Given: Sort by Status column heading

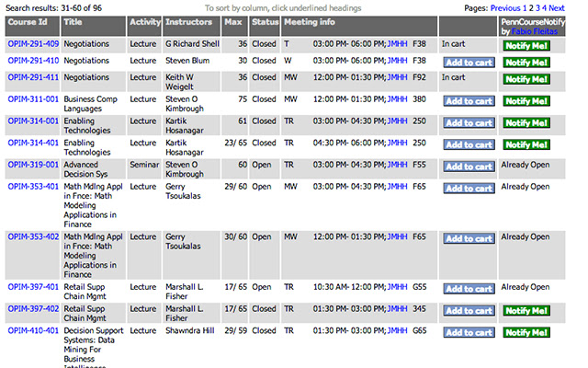Looking at the screenshot, I should [x=265, y=21].
